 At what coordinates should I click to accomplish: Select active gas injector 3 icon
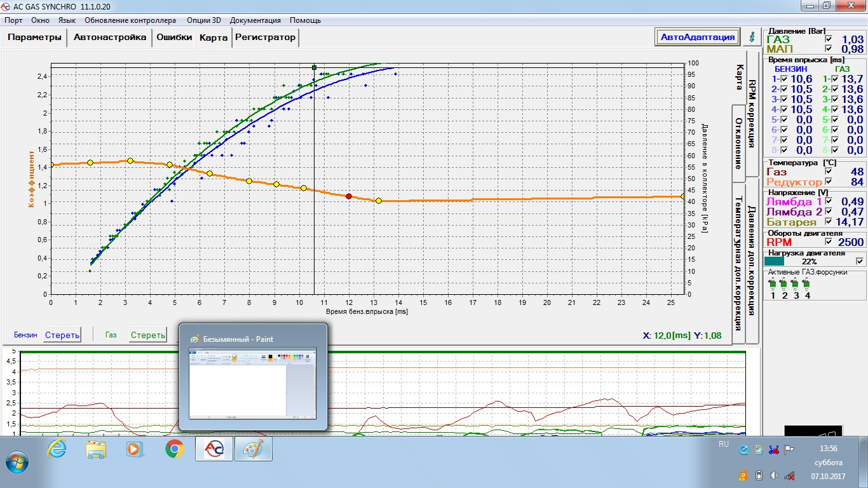point(796,283)
